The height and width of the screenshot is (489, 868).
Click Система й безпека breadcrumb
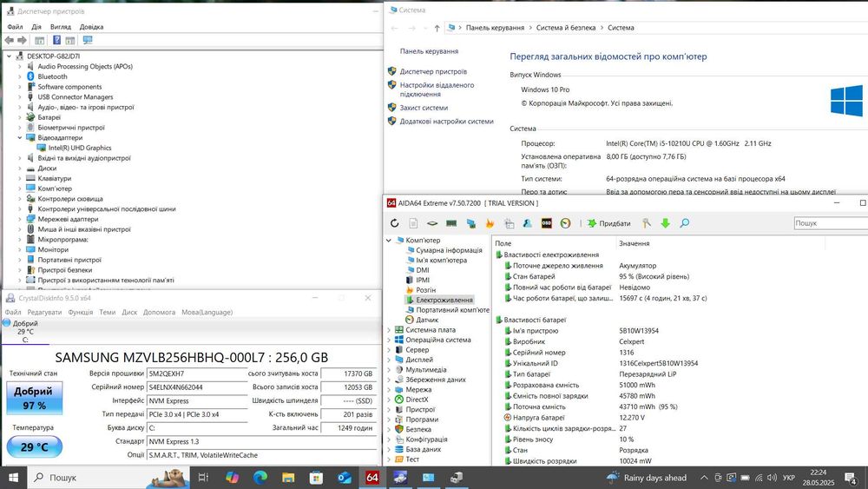[x=566, y=28]
